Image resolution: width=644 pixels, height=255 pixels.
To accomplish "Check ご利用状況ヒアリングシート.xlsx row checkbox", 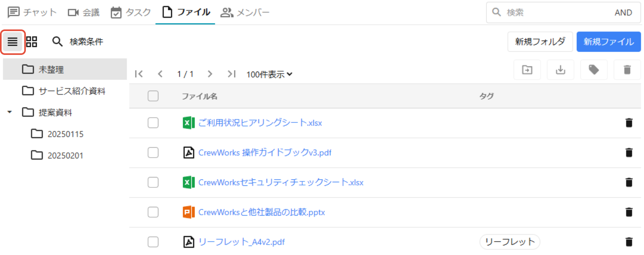I will coord(153,123).
